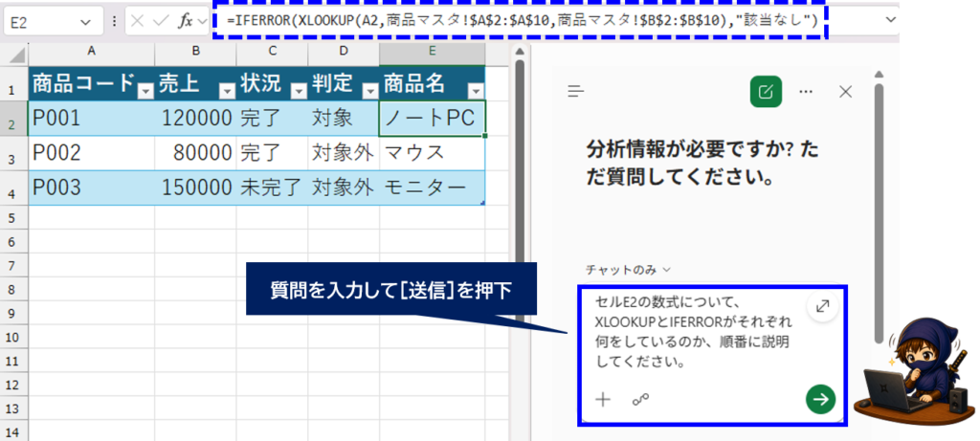Select cell with value 120000
The image size is (980, 441).
tap(195, 118)
